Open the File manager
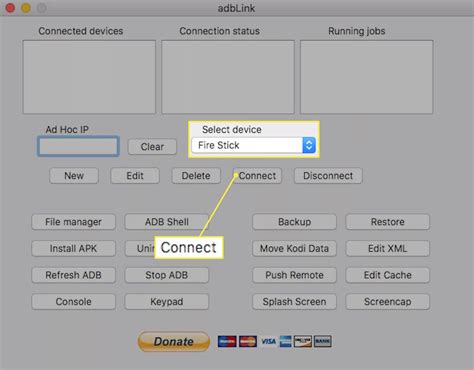474x370 pixels. coord(74,222)
